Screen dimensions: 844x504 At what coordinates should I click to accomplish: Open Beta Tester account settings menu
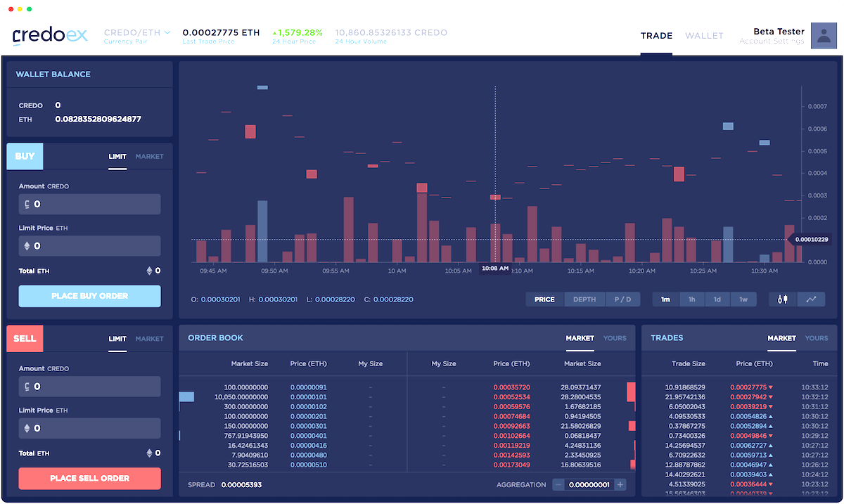[772, 36]
